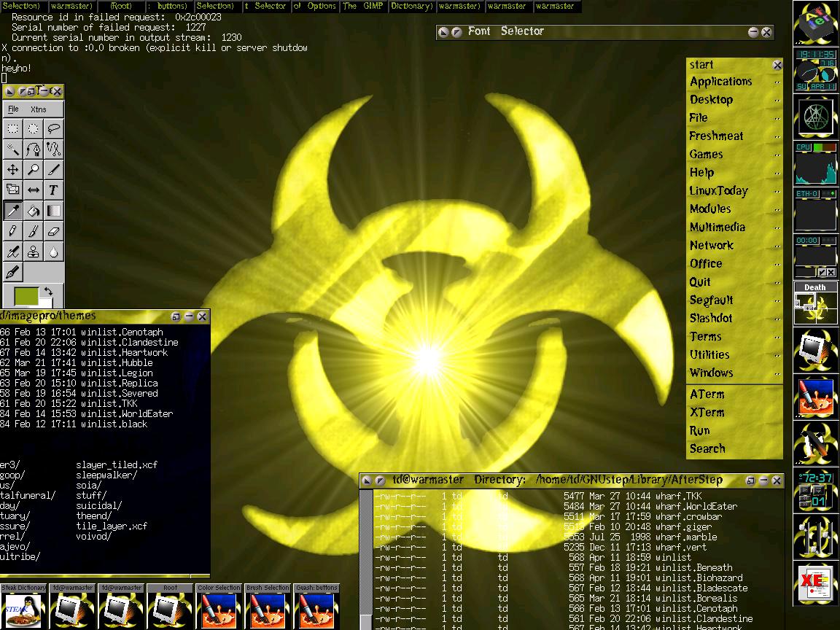The image size is (840, 630).
Task: Expand the Multimedia submenu
Action: (x=717, y=227)
